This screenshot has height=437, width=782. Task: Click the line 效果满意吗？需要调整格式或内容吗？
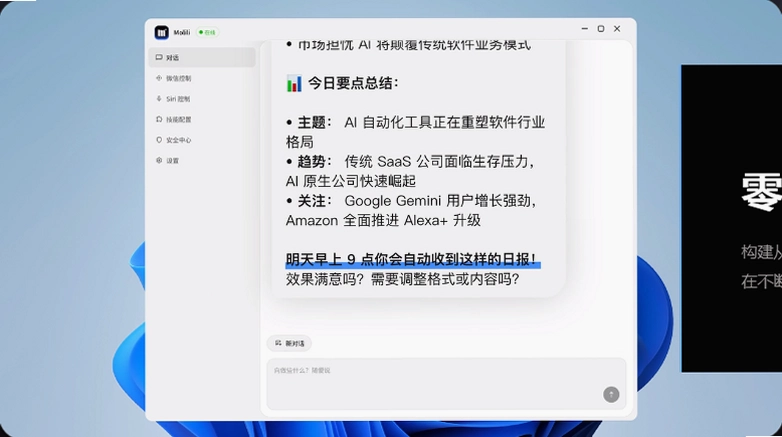point(402,279)
